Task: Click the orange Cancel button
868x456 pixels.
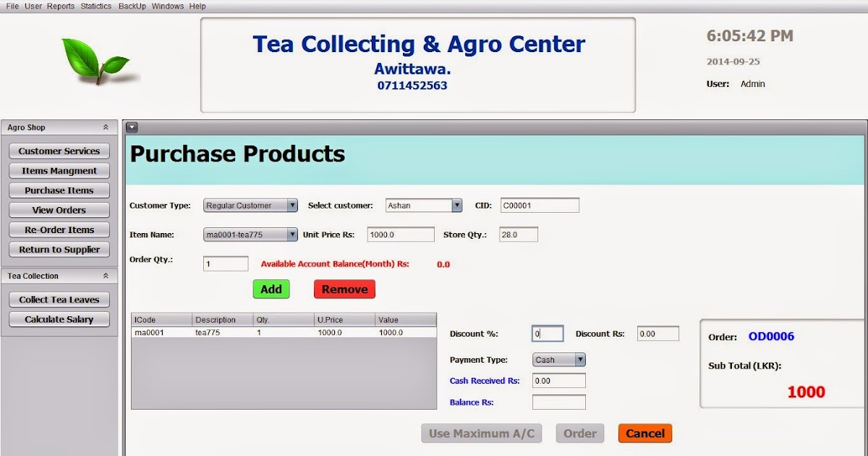Action: [644, 433]
